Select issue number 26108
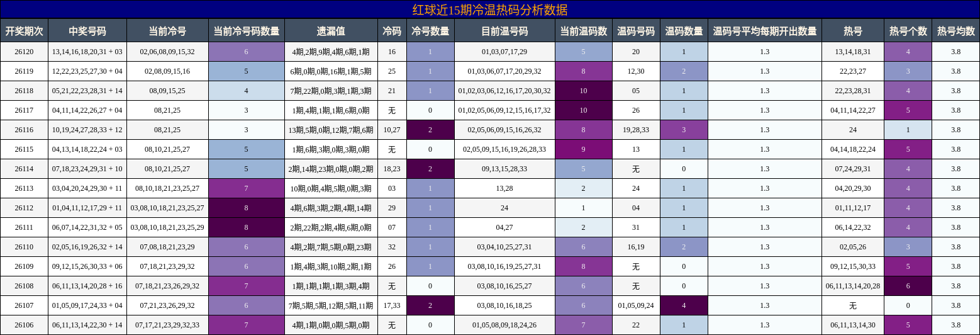The image size is (980, 335). 24,286
